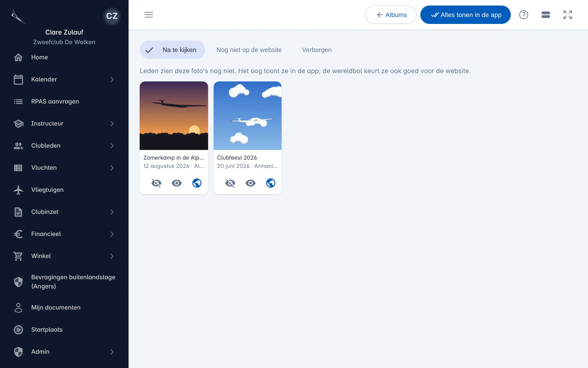
Task: Open the Clubfeest 2026 blue sky thumbnail
Action: tap(247, 116)
